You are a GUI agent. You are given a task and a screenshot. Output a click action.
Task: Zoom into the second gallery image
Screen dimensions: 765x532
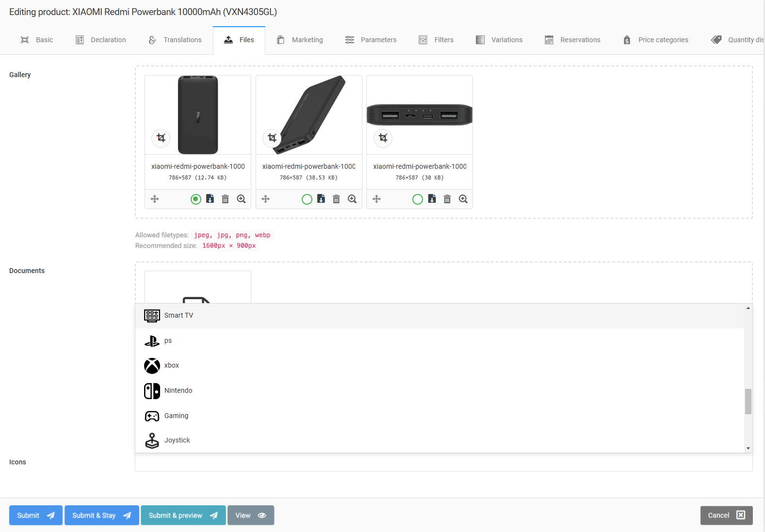352,199
